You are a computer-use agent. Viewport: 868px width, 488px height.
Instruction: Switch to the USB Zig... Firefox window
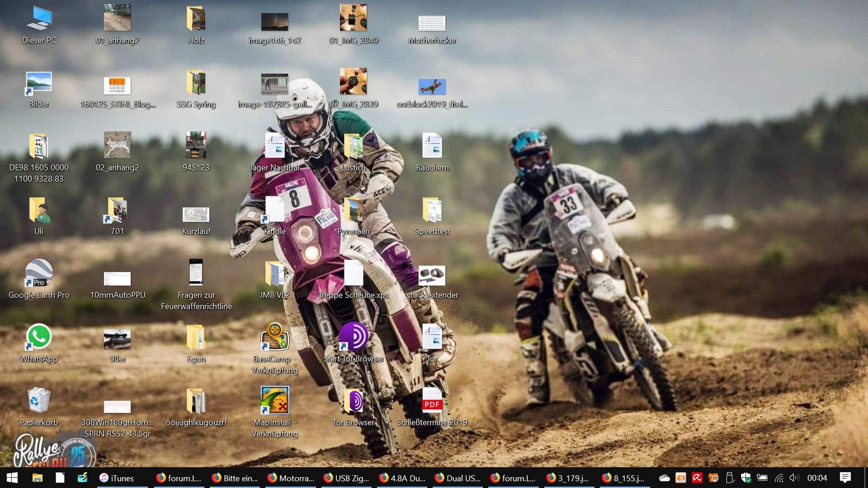346,478
